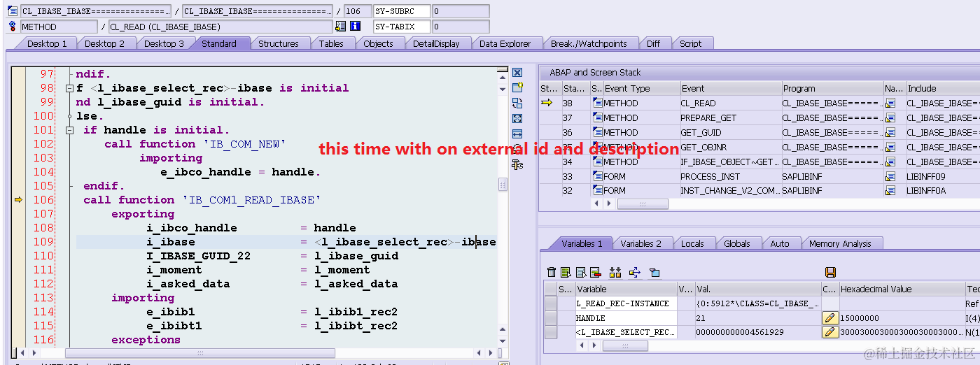This screenshot has width=980, height=365.
Task: Click the SY-SUBRC field name input
Action: point(402,11)
